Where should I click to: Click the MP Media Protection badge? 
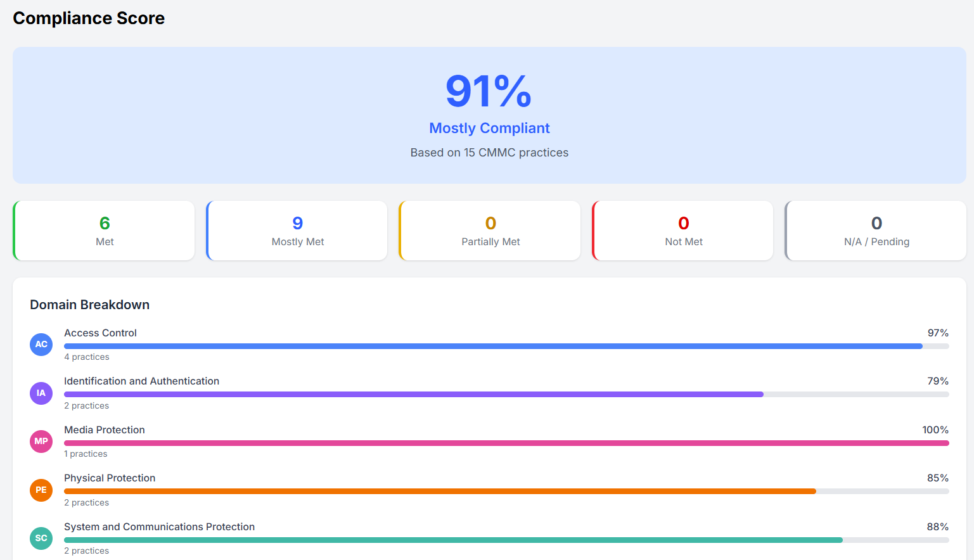click(41, 442)
